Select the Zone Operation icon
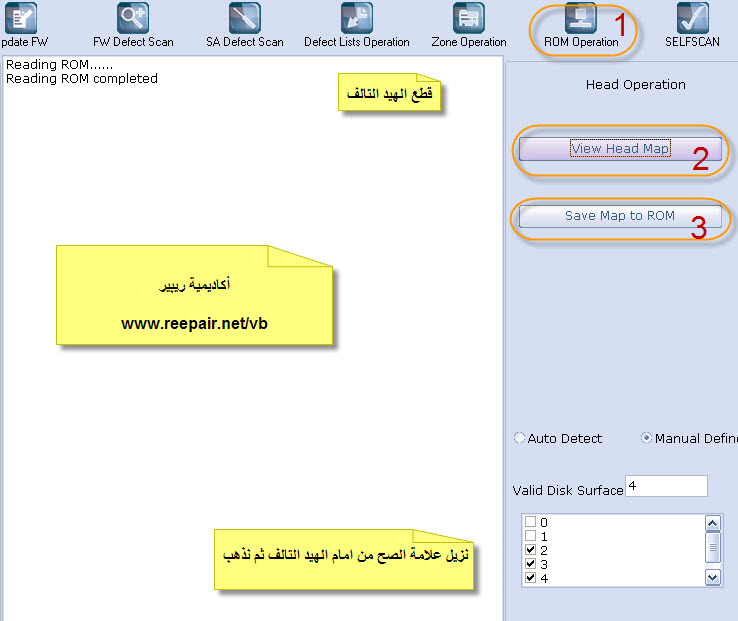This screenshot has height=621, width=738. 468,18
